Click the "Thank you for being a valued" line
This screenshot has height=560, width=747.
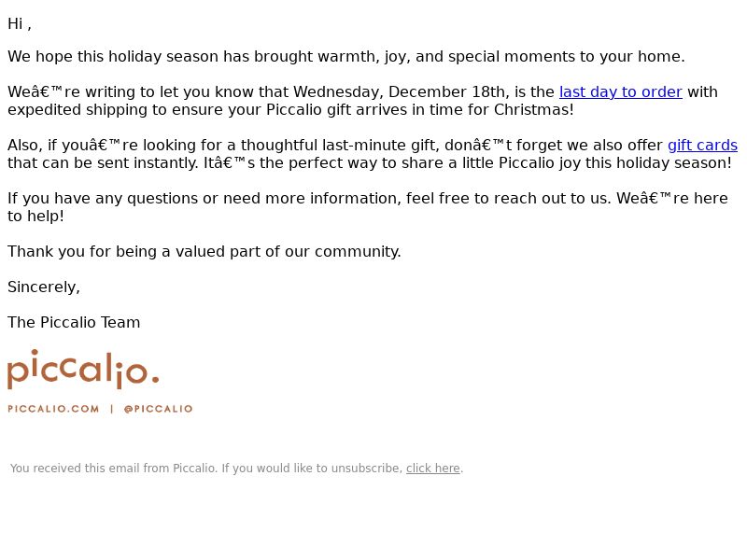click(x=204, y=251)
